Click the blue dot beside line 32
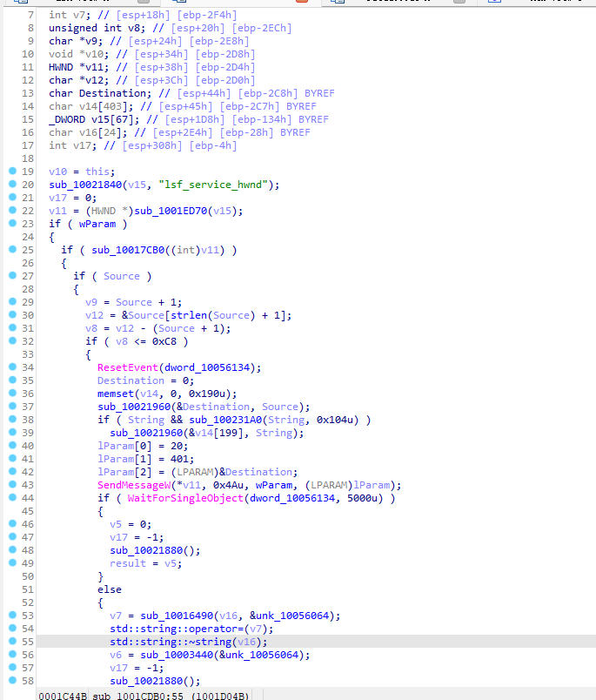This screenshot has width=596, height=700. [x=12, y=340]
